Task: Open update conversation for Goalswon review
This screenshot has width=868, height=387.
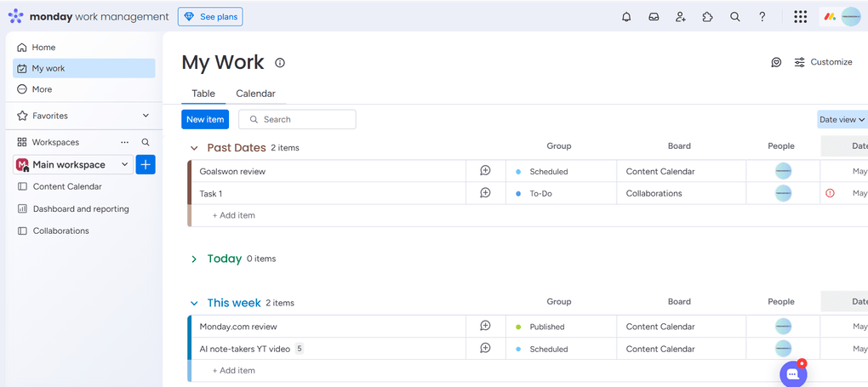Action: tap(485, 171)
